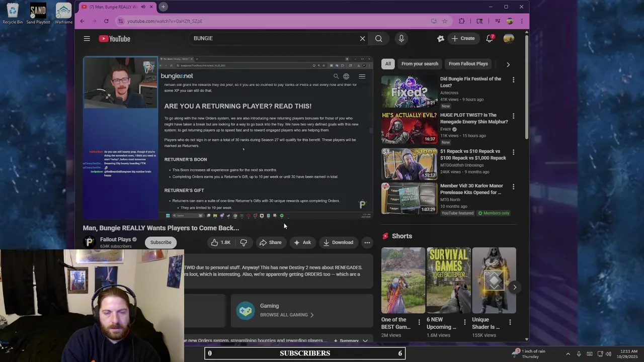Viewport: 644px width, 362px height.
Task: Open Warframe desktop shortcut
Action: (63, 14)
